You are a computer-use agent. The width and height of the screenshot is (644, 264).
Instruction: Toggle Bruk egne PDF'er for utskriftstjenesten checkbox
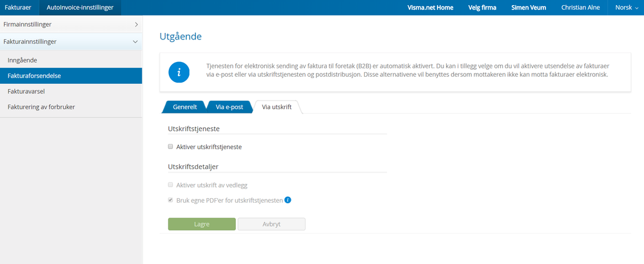(171, 201)
